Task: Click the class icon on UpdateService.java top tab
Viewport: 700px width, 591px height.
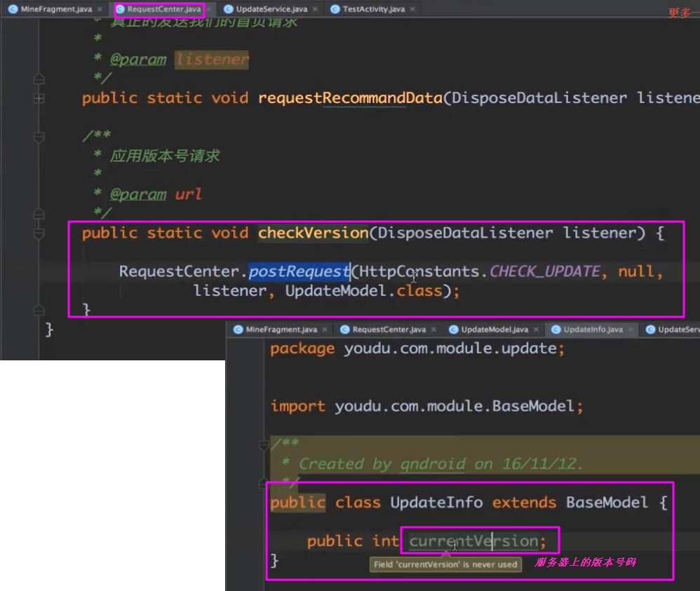Action: coord(229,10)
